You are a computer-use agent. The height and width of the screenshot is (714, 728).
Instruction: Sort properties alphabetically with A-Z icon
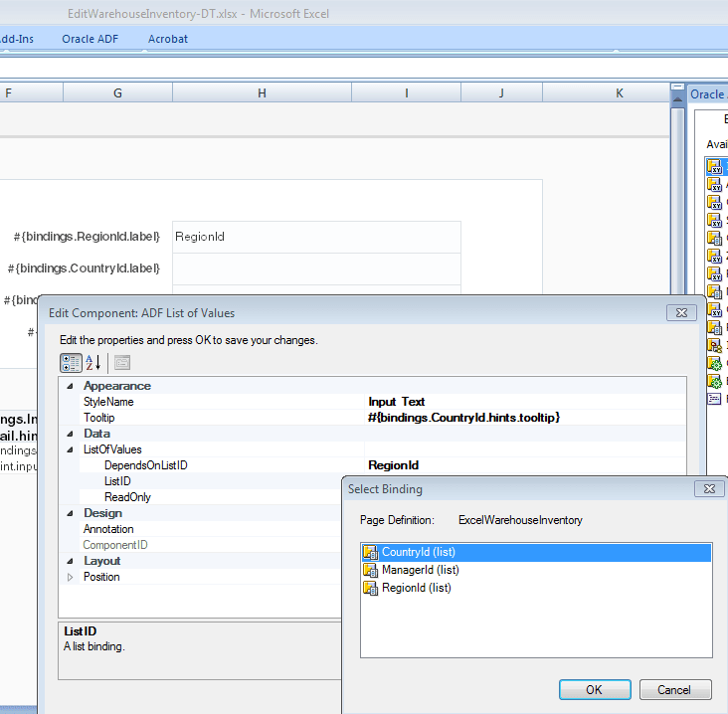93,363
